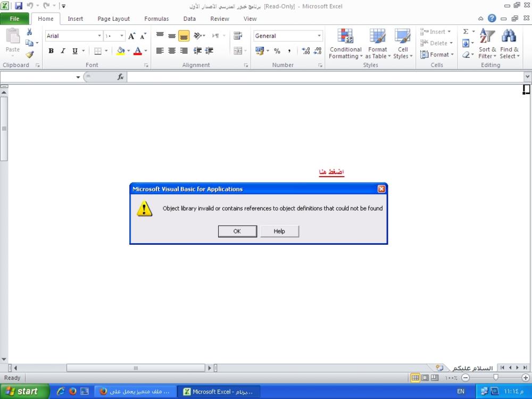The height and width of the screenshot is (399, 532).
Task: Click the Cut scissors icon
Action: (x=29, y=32)
